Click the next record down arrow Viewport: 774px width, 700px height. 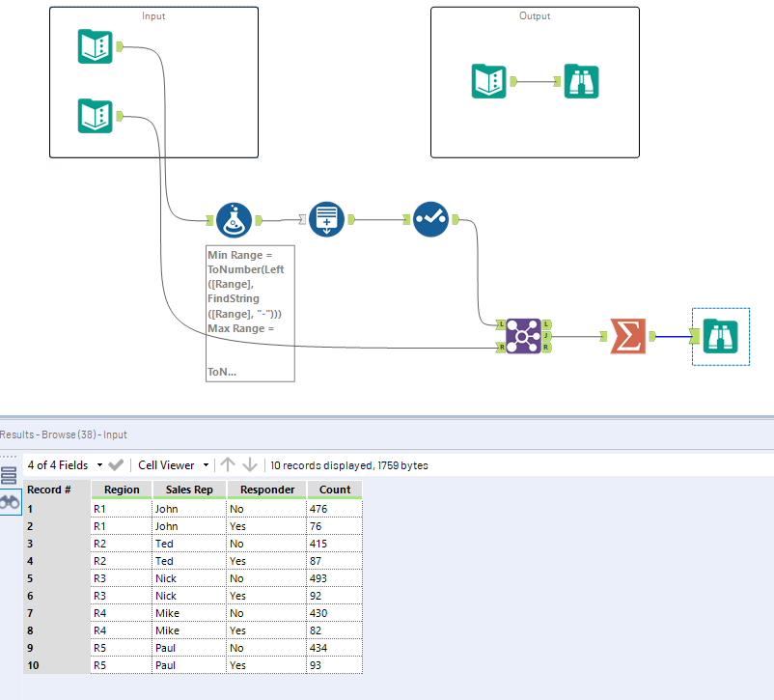click(x=249, y=465)
